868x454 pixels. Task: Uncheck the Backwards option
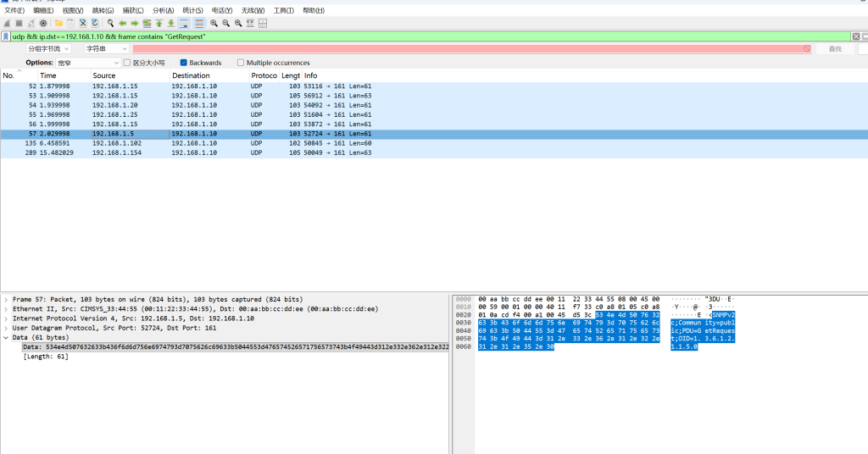pyautogui.click(x=184, y=63)
